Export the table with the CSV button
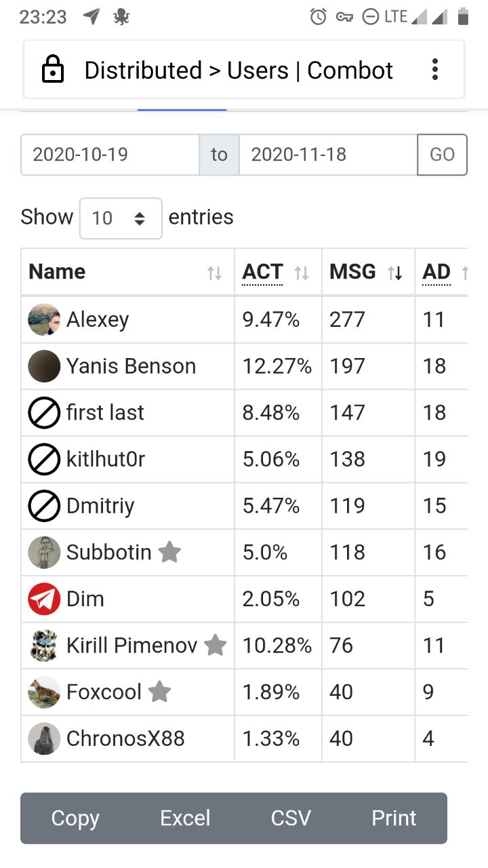This screenshot has width=488, height=868. tap(291, 818)
